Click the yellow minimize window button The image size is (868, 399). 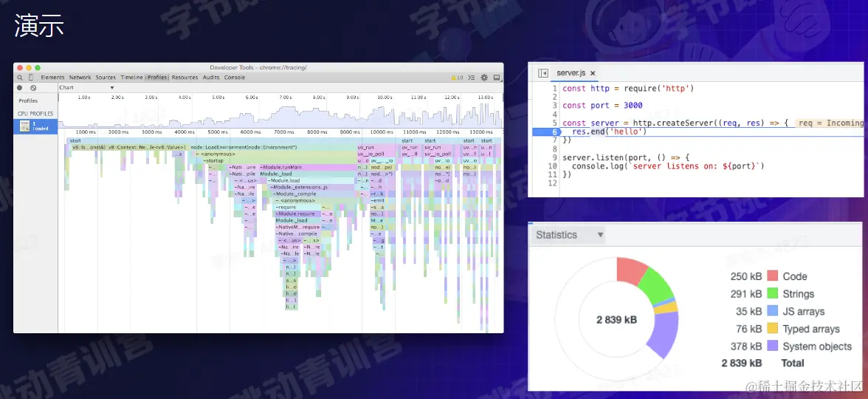coord(29,68)
